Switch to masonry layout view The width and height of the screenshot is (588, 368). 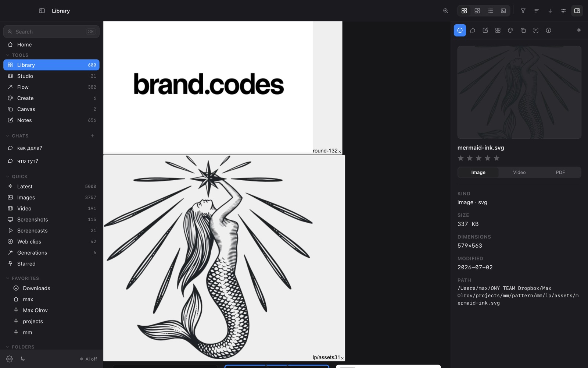click(477, 11)
